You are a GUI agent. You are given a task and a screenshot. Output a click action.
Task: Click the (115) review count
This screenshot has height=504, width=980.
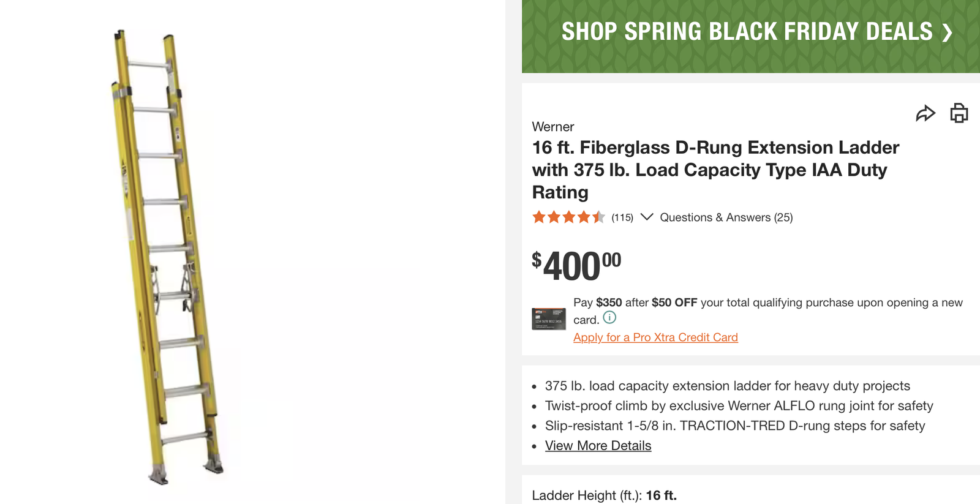pos(622,217)
